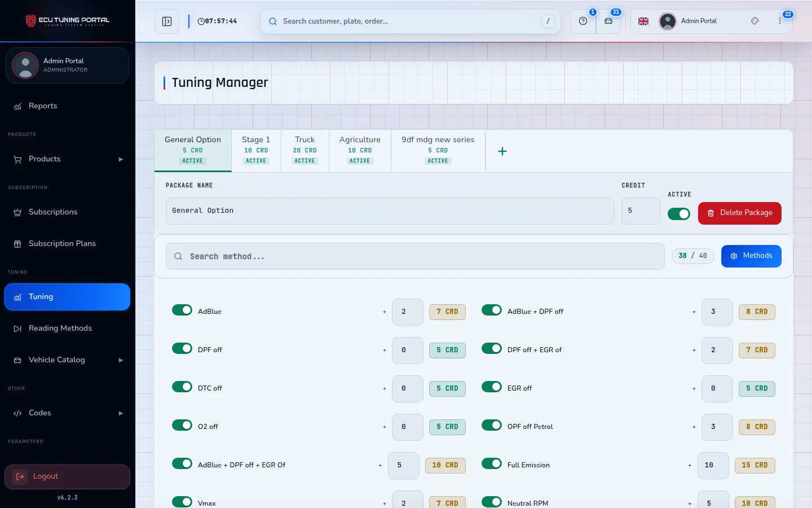The image size is (812, 508).
Task: Open Reports in the sidebar
Action: [x=67, y=106]
